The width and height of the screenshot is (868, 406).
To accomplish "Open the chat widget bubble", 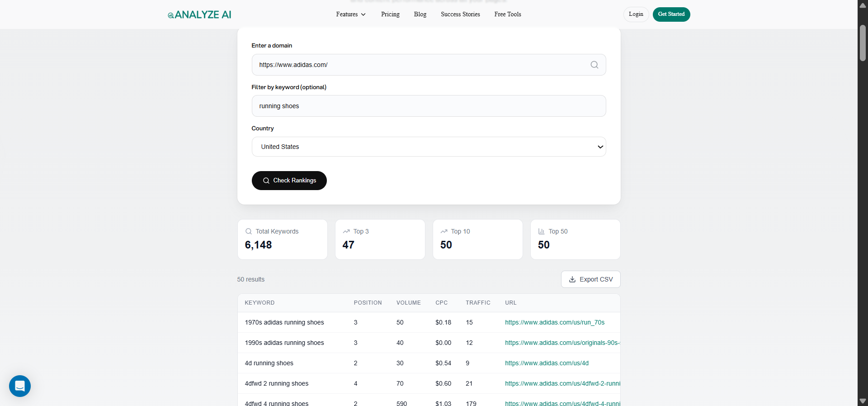I will [20, 386].
